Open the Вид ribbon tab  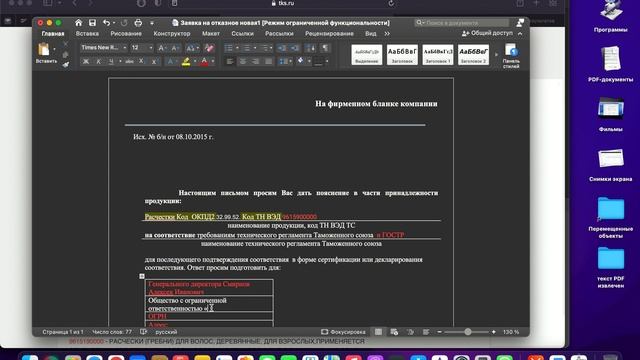(x=371, y=33)
